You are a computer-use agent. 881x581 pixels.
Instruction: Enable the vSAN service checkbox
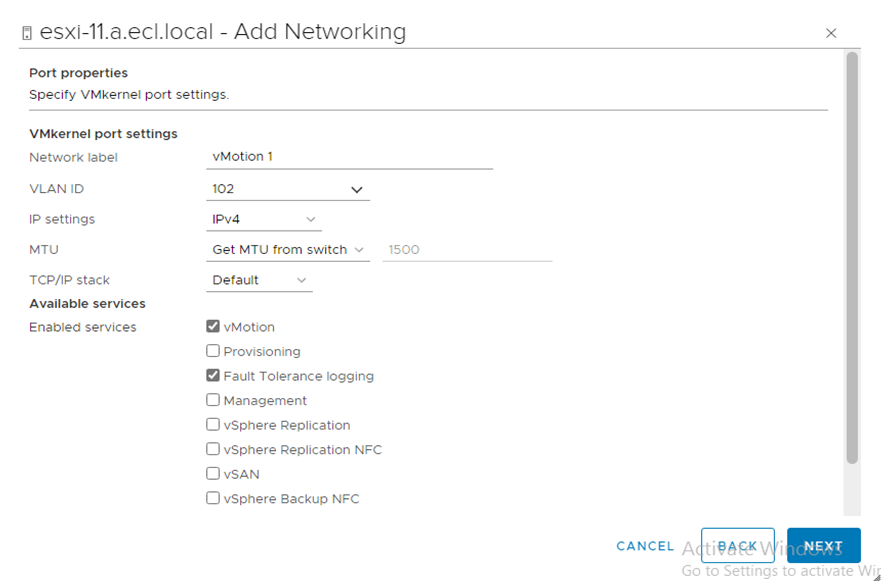[x=213, y=474]
